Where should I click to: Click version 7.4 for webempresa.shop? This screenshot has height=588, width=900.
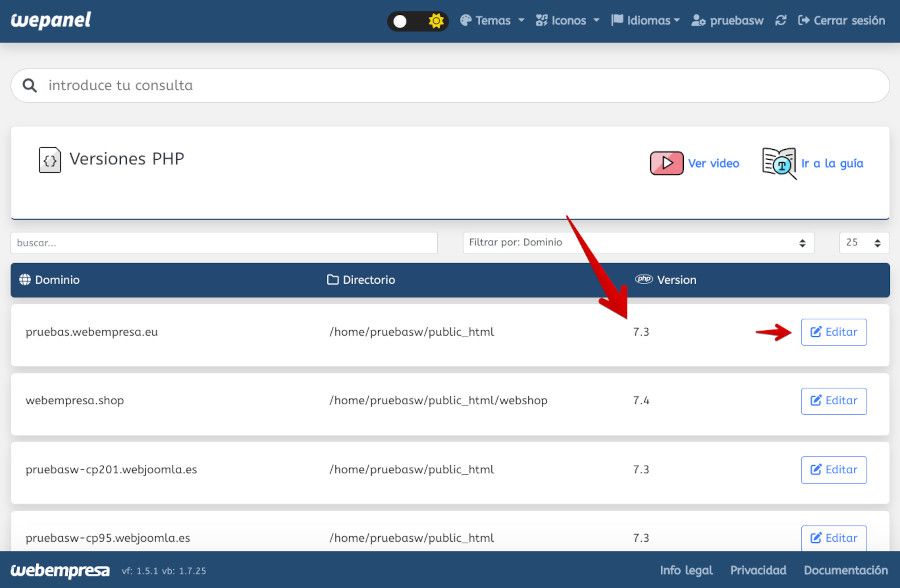tap(641, 400)
